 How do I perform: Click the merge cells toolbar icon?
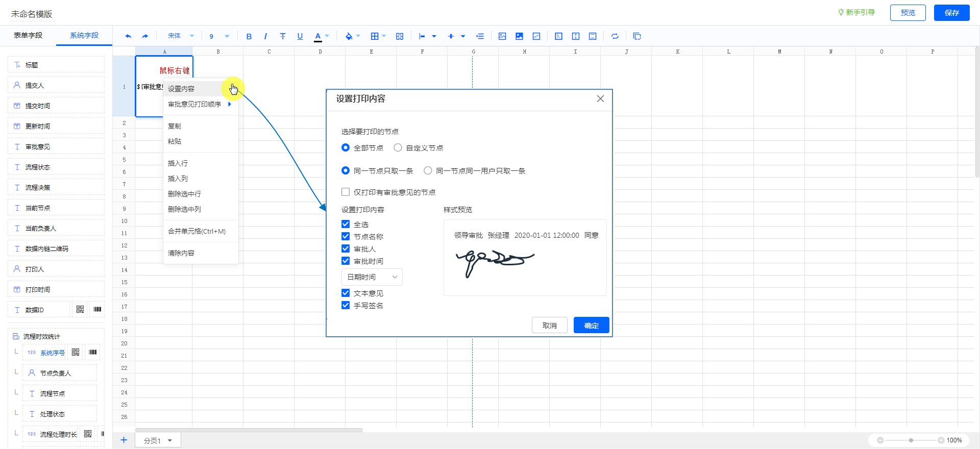[400, 36]
